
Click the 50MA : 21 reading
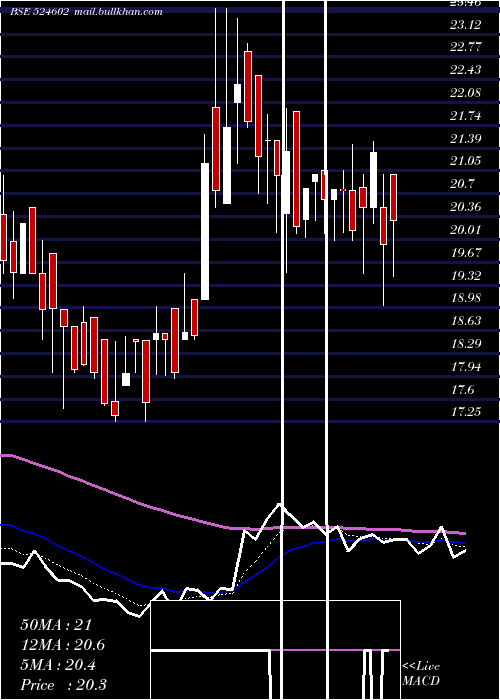tap(56, 625)
